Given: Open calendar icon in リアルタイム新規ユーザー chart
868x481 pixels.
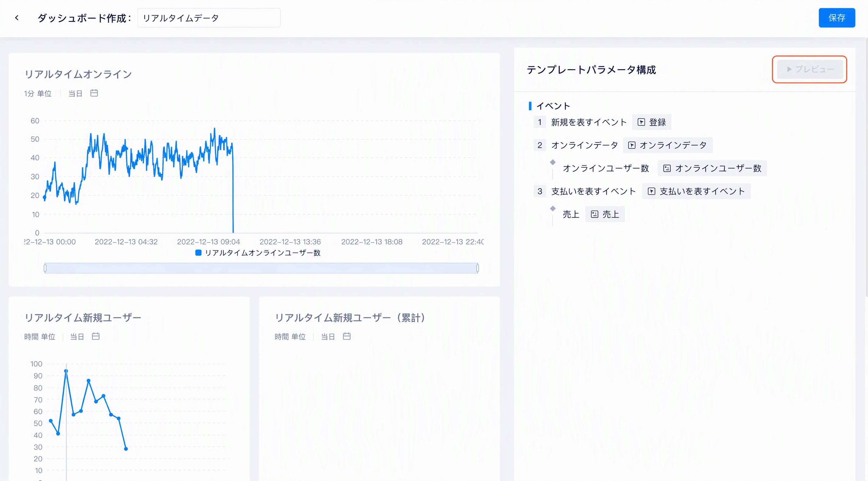Looking at the screenshot, I should tap(96, 336).
